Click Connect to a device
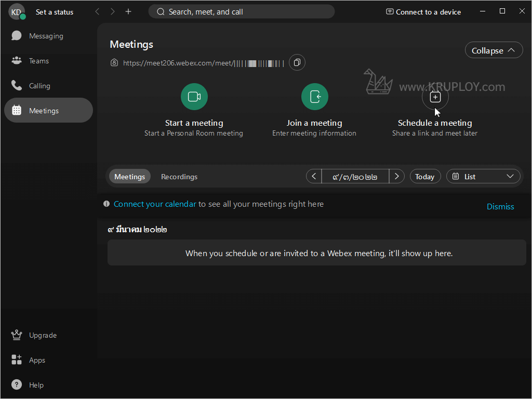 pos(423,12)
